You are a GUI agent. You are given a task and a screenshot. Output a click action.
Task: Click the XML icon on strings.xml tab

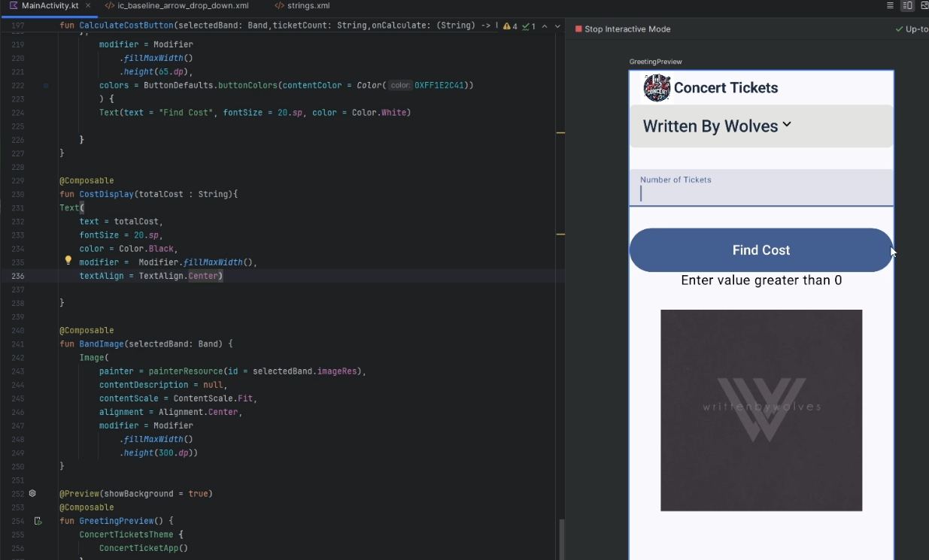279,6
